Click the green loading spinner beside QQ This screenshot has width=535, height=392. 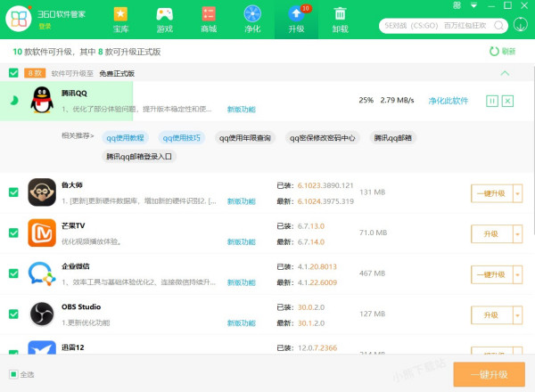click(x=13, y=101)
